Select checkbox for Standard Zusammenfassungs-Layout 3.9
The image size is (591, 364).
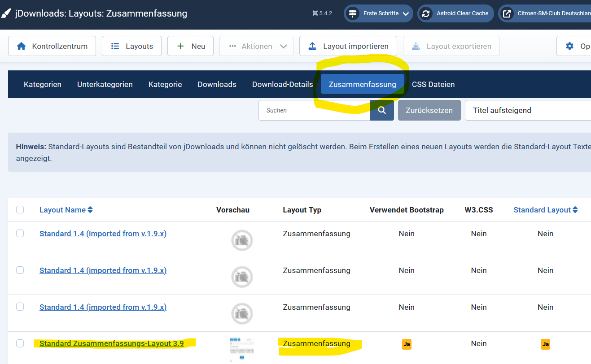coord(20,343)
